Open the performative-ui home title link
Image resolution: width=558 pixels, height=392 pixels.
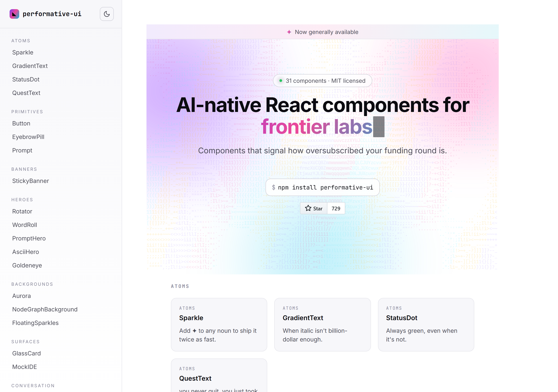(52, 14)
